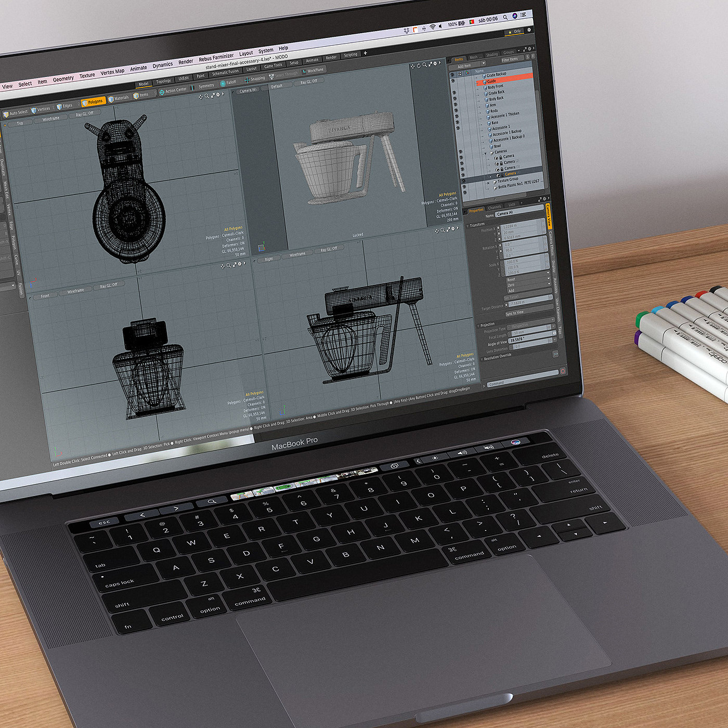
Task: Open the Dropbox menu bar icon
Action: tap(407, 30)
